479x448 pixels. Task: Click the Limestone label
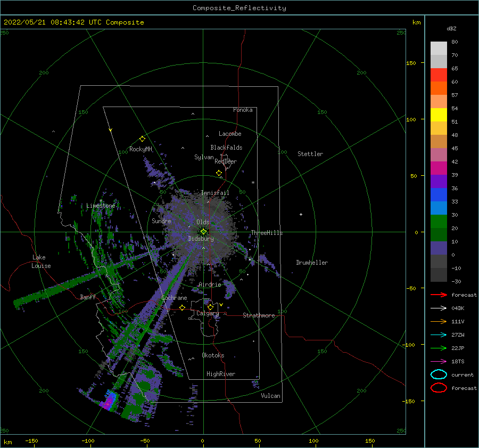click(x=101, y=206)
